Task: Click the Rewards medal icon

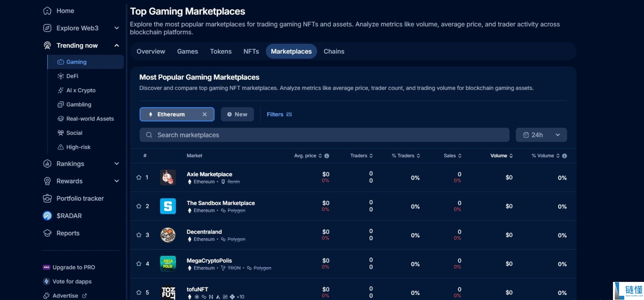Action: (x=47, y=181)
